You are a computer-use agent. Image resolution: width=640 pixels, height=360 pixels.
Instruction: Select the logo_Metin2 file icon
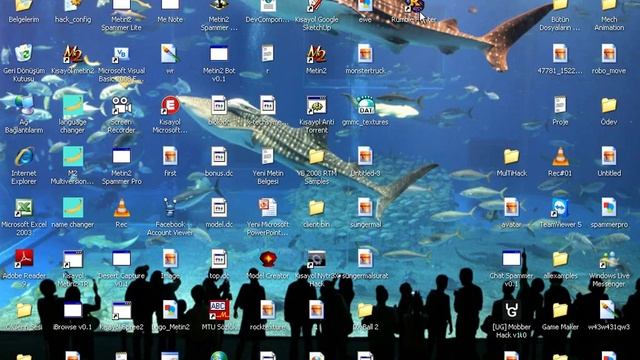point(170,311)
